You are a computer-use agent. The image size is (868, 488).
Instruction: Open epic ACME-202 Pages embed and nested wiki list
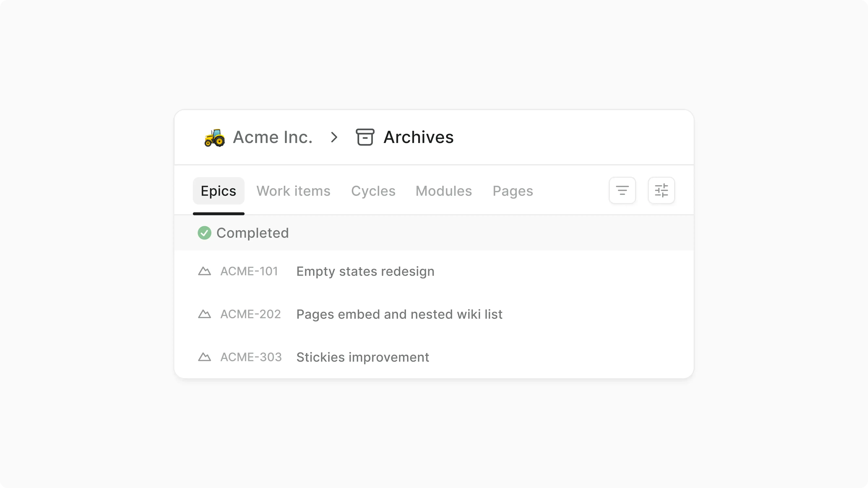(399, 314)
